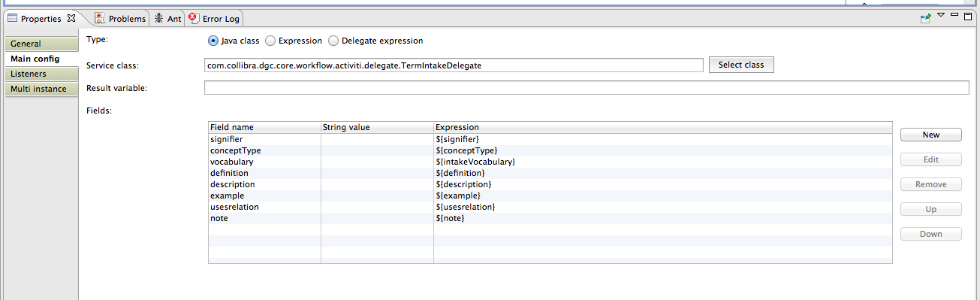Viewport: 980px width, 300px height.
Task: Click the Field name column header
Action: tap(264, 128)
